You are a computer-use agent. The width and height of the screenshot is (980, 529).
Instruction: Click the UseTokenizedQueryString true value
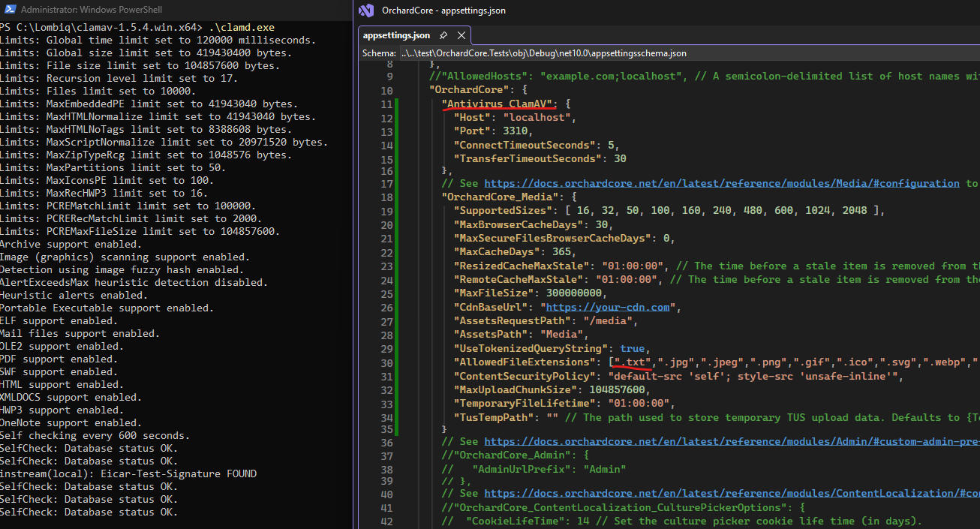(633, 348)
